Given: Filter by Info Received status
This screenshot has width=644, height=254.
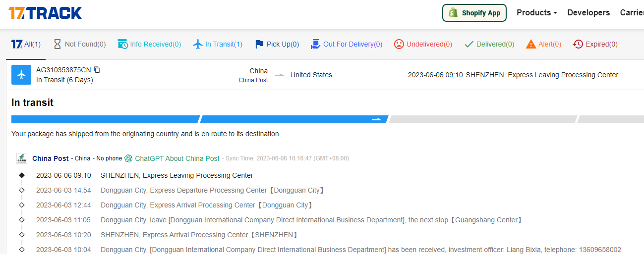Looking at the screenshot, I should [149, 44].
